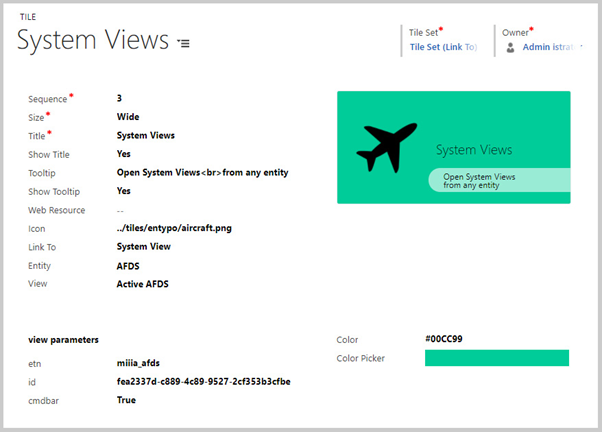
Task: Click the tile preview tooltip banner
Action: click(x=499, y=180)
